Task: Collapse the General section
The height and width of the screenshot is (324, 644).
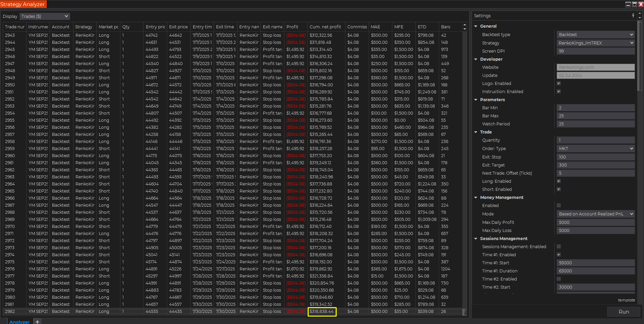Action: (x=476, y=26)
